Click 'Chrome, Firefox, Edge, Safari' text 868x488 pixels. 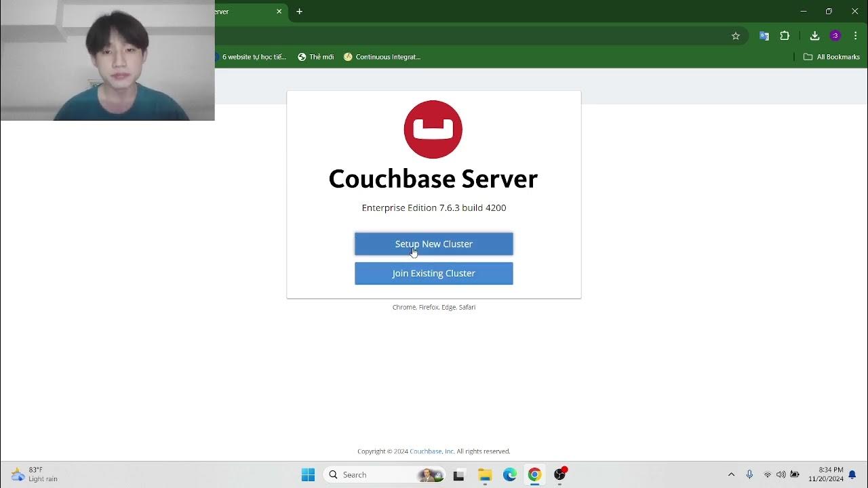click(x=434, y=307)
